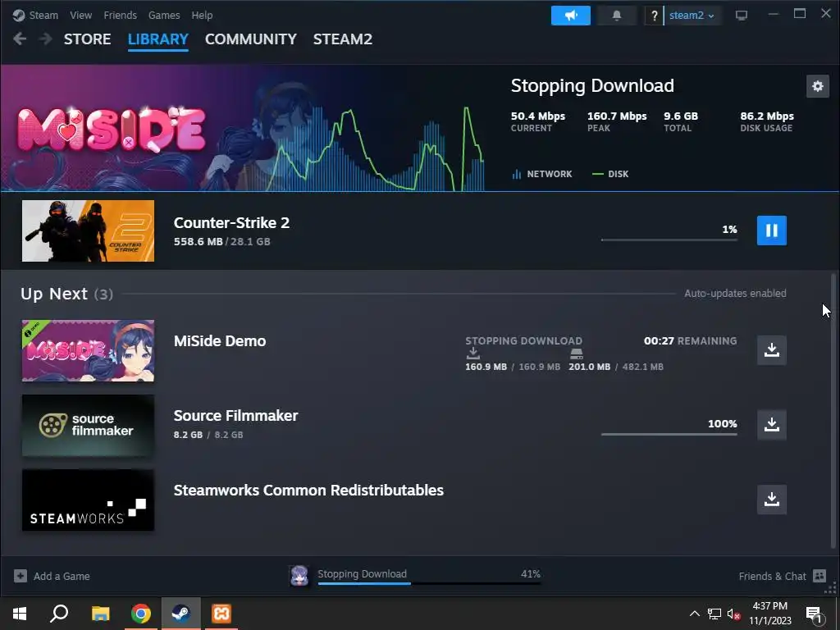Click Steam taskbar icon
The image size is (840, 630).
coord(181,614)
